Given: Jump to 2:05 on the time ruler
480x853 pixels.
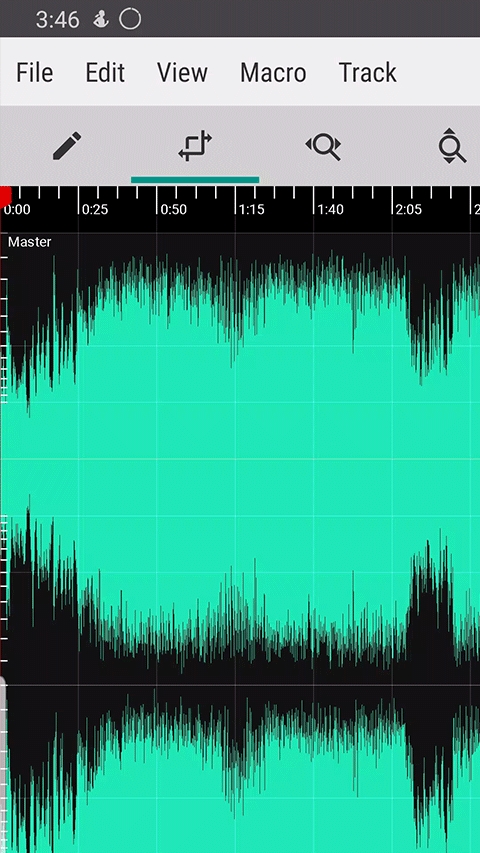Looking at the screenshot, I should (x=409, y=209).
